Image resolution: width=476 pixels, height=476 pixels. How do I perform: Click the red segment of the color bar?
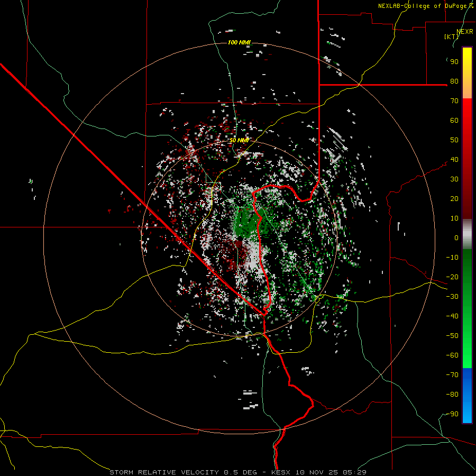tap(467, 159)
